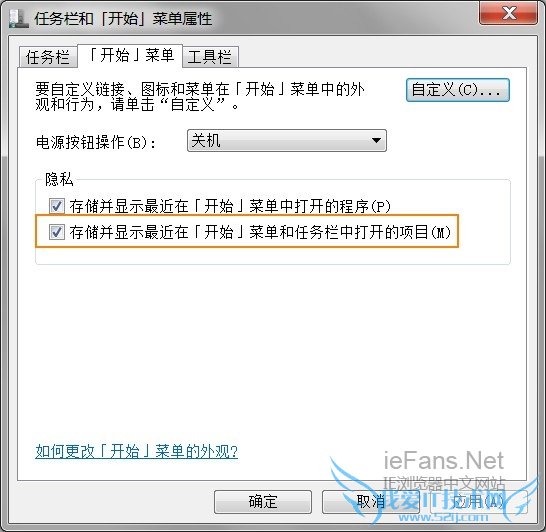Switch to the 任务栏 tab
This screenshot has width=546, height=532.
(x=48, y=57)
